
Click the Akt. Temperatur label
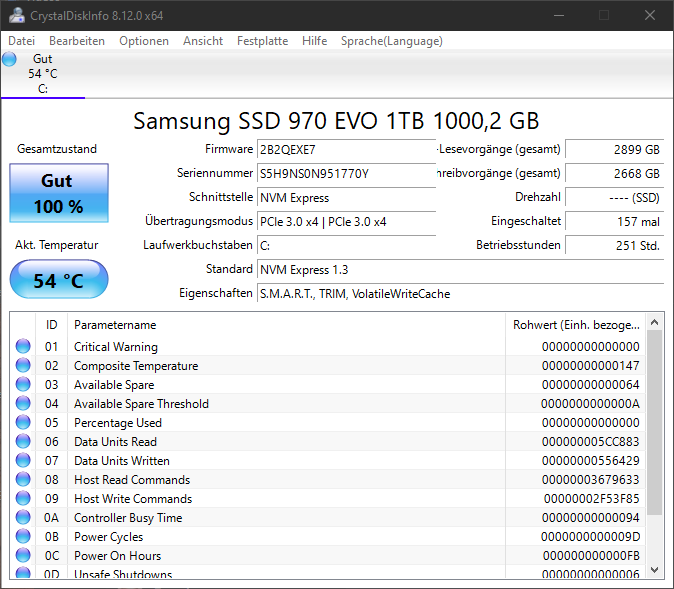coord(57,245)
